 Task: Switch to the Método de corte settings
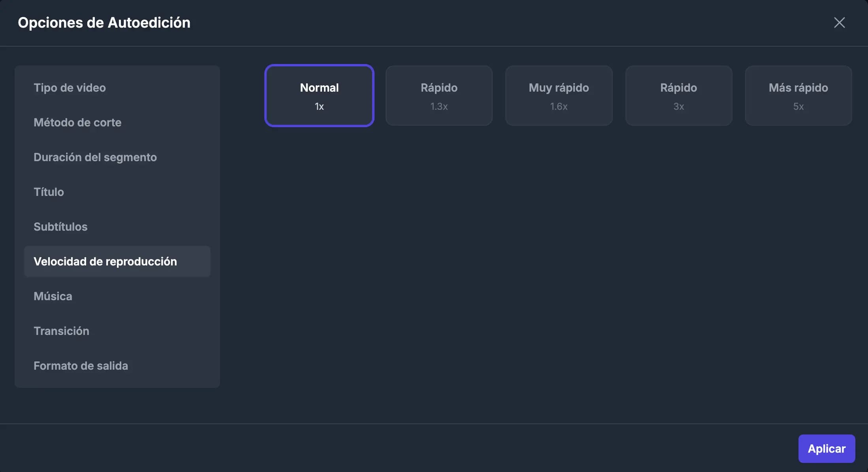tap(77, 122)
